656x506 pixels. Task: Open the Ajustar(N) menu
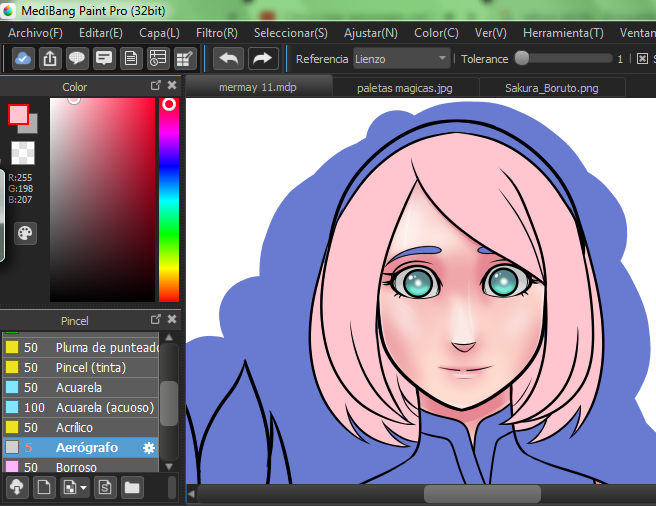(x=371, y=33)
